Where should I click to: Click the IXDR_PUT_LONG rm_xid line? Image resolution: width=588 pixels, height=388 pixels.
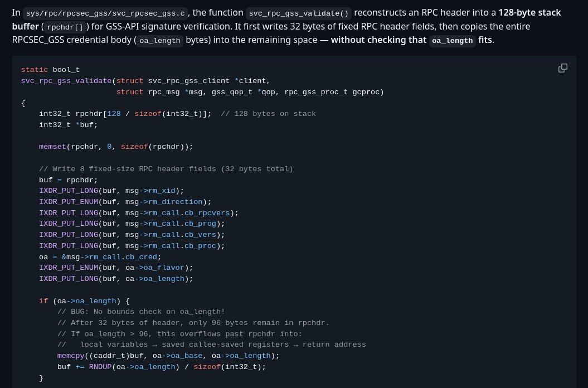(111, 191)
